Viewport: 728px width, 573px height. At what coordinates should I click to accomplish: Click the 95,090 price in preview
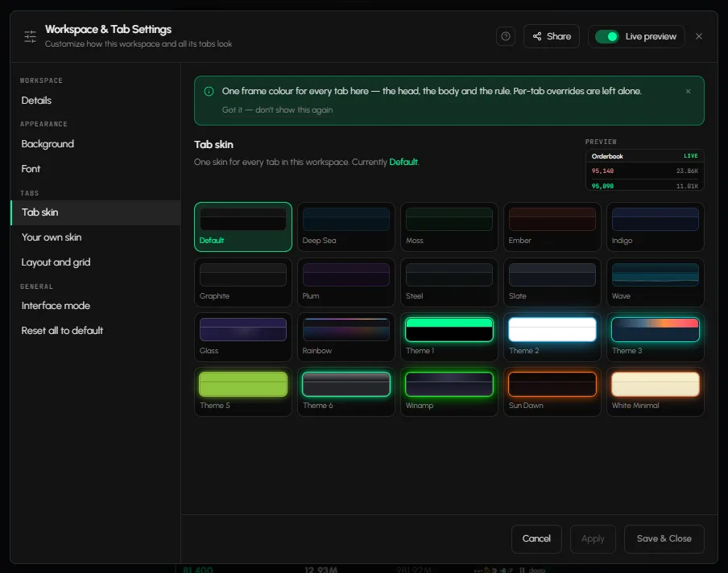pos(602,186)
